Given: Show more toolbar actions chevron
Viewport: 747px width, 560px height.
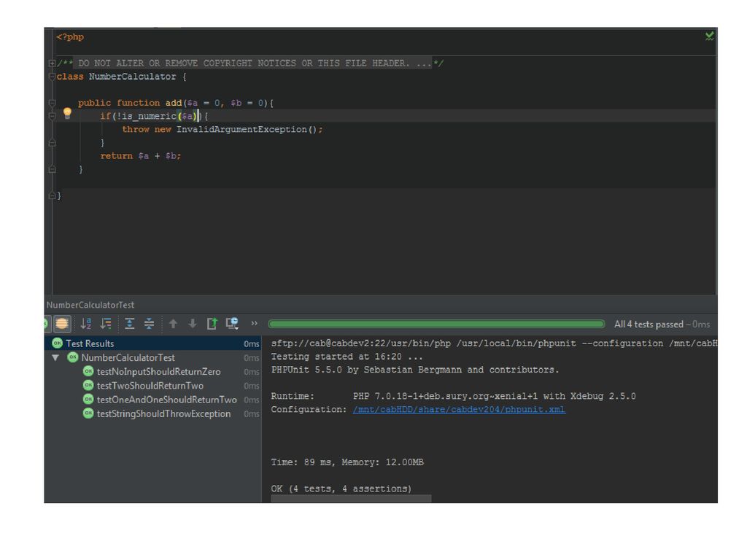Looking at the screenshot, I should [x=255, y=323].
